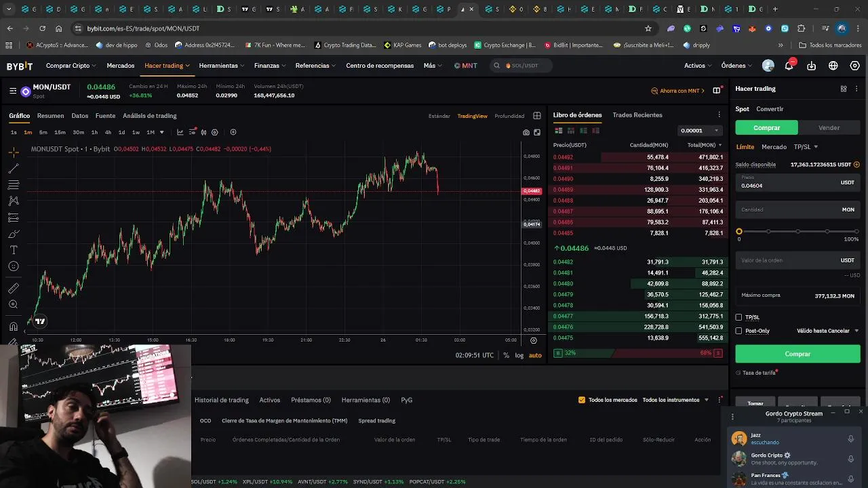Select Mercado order type tab
This screenshot has width=868, height=488.
pos(774,147)
